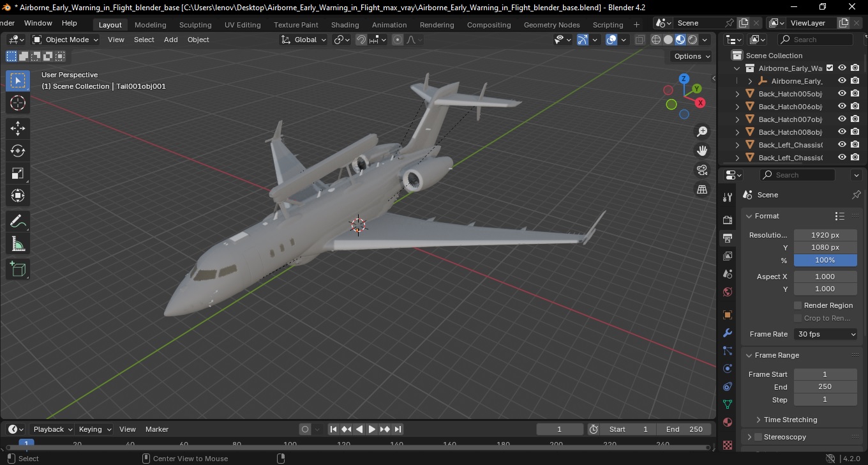The image size is (868, 465).
Task: Open the overlays options dropdown arrow
Action: [x=624, y=40]
